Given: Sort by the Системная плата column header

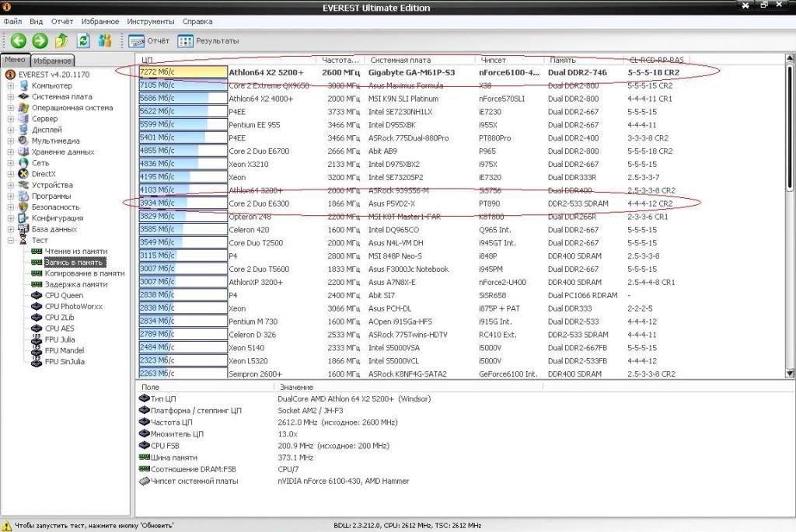Looking at the screenshot, I should click(x=420, y=60).
